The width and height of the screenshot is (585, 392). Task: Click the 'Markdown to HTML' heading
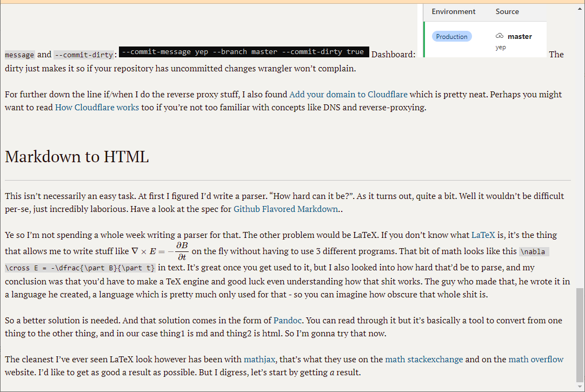[x=77, y=157]
